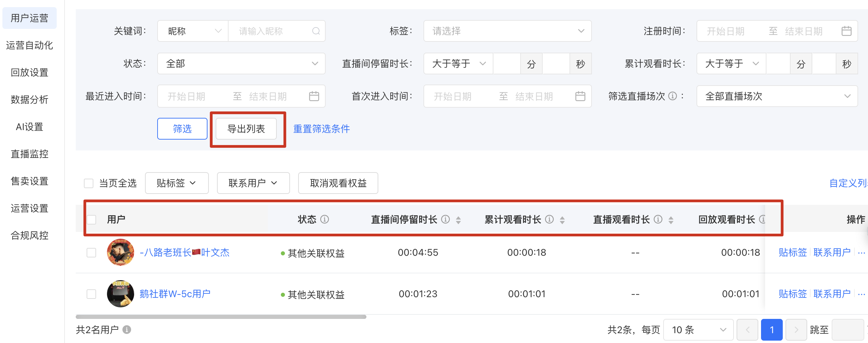Click calendar icon for 最近进入时间
Image resolution: width=868 pixels, height=343 pixels.
tap(314, 96)
